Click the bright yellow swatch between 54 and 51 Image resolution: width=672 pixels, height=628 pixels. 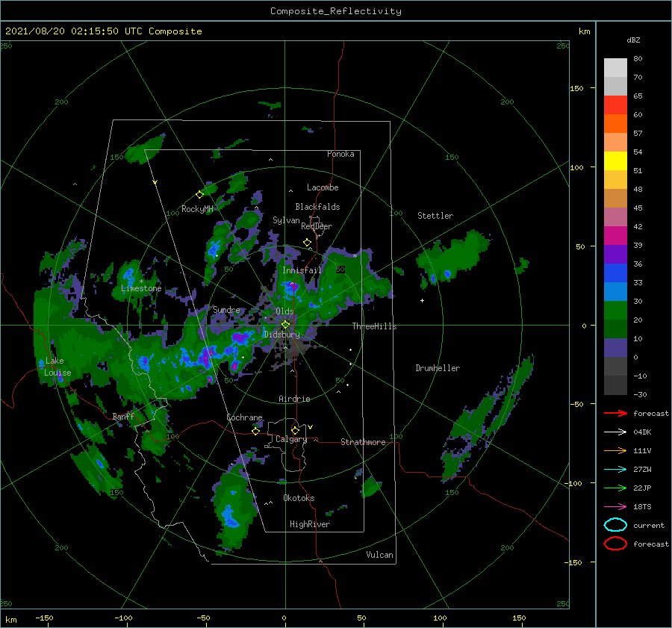615,161
